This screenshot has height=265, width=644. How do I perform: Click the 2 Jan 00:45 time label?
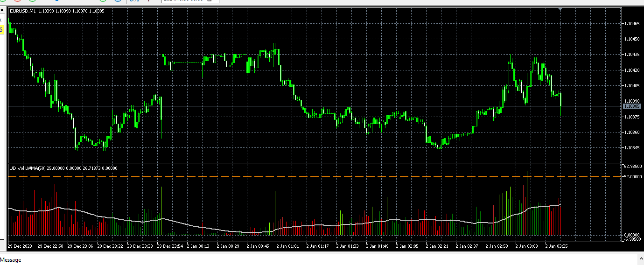coord(258,246)
